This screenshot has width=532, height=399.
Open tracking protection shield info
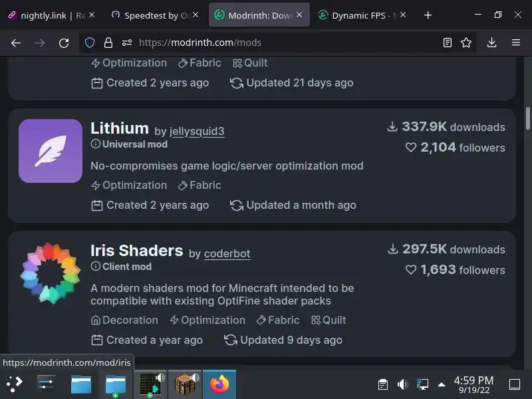click(x=90, y=43)
